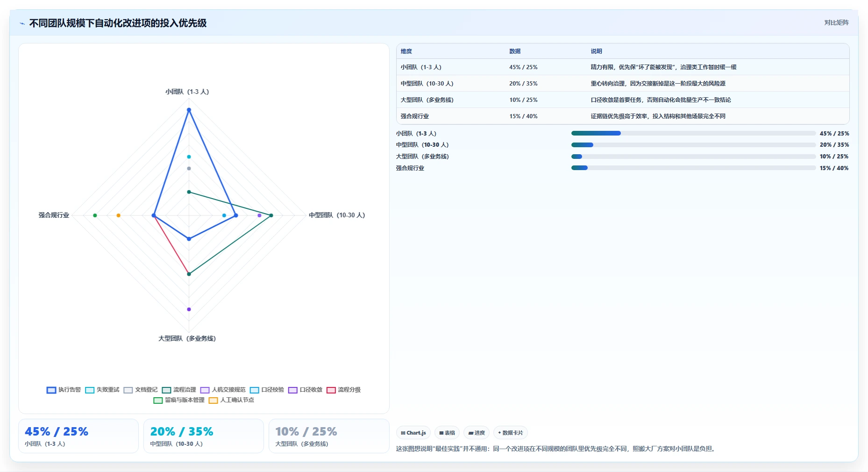Click the radar axis label 中型团队（10-30 人）

pos(337,215)
